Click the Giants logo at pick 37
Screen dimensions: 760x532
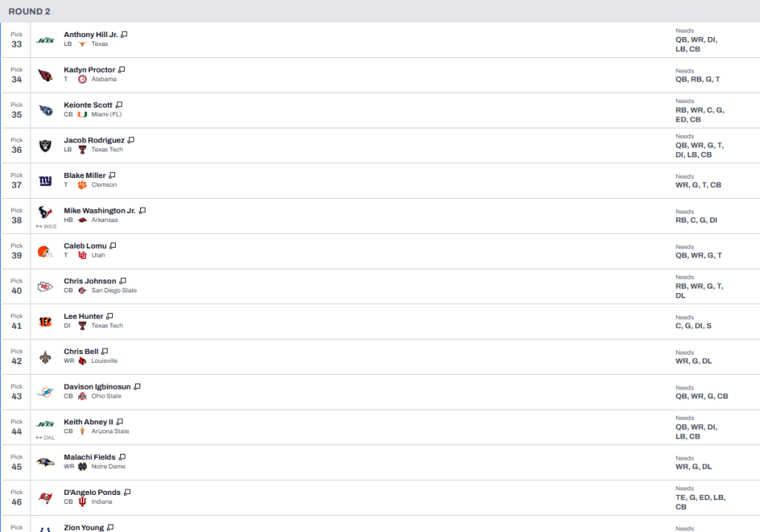45,181
